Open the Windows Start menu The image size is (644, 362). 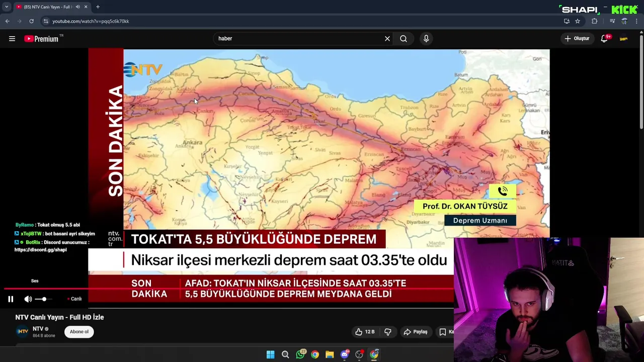(x=270, y=354)
